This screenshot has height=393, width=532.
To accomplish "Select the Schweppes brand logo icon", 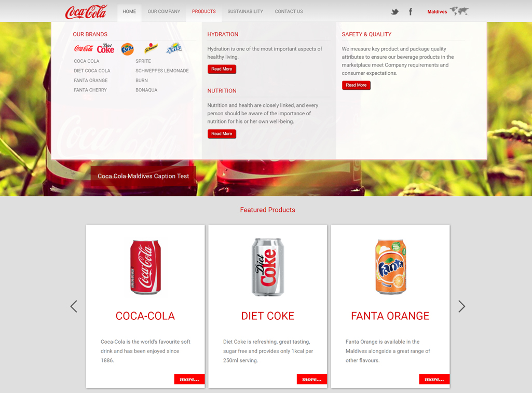I will [x=151, y=48].
